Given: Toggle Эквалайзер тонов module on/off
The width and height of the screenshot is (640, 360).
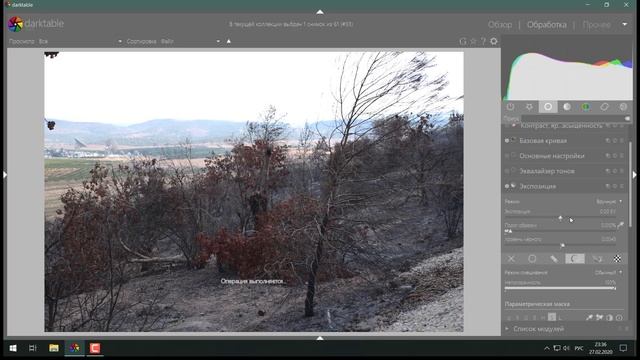Looking at the screenshot, I should tap(507, 171).
